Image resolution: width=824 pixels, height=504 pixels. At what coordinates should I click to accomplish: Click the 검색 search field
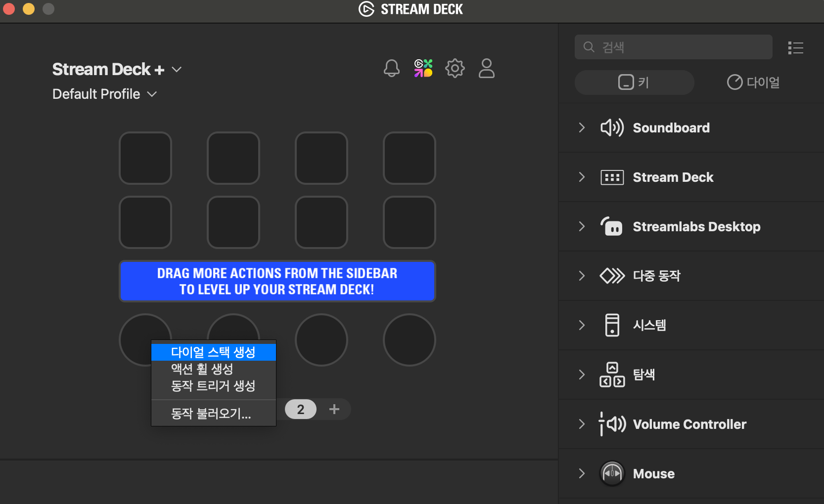click(x=674, y=47)
